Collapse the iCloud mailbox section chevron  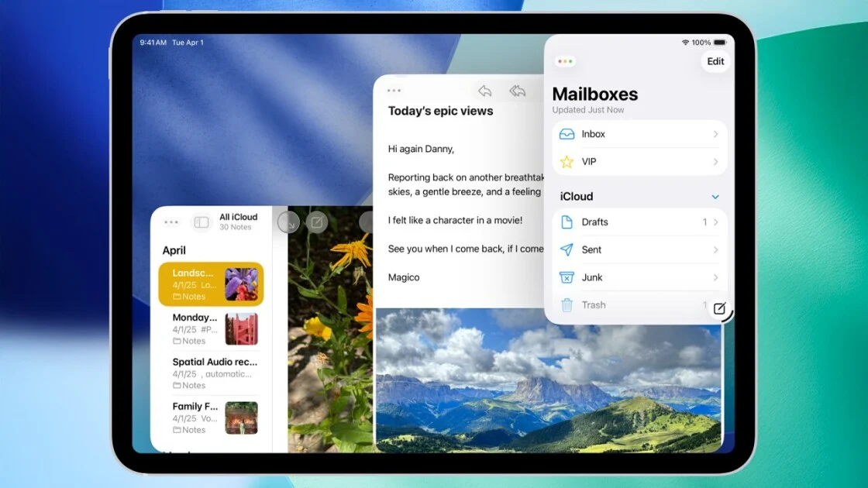[x=715, y=197]
